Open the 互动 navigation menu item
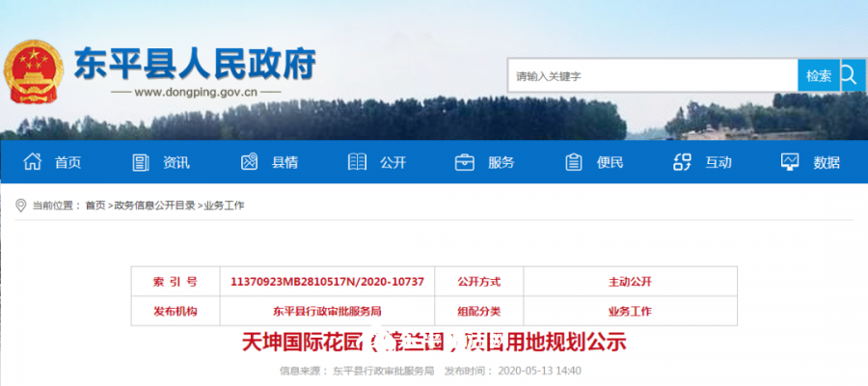This screenshot has height=386, width=868. tap(718, 162)
